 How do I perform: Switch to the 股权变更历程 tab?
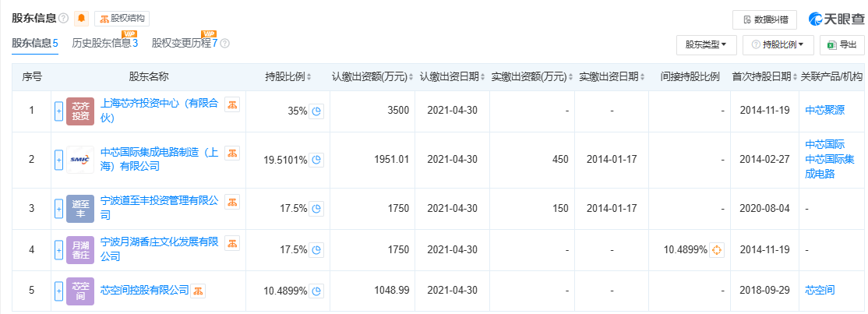[x=185, y=44]
